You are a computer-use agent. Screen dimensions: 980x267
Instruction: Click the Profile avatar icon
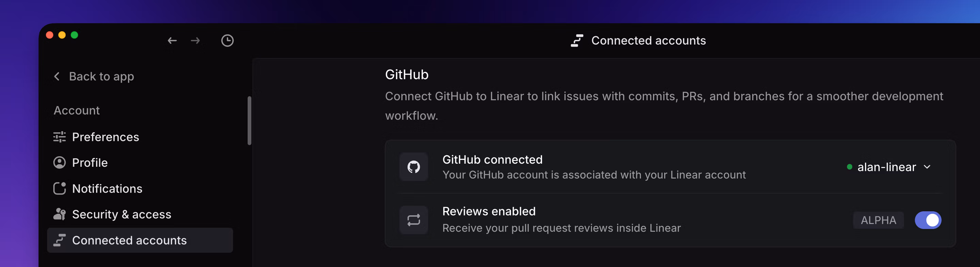click(59, 163)
